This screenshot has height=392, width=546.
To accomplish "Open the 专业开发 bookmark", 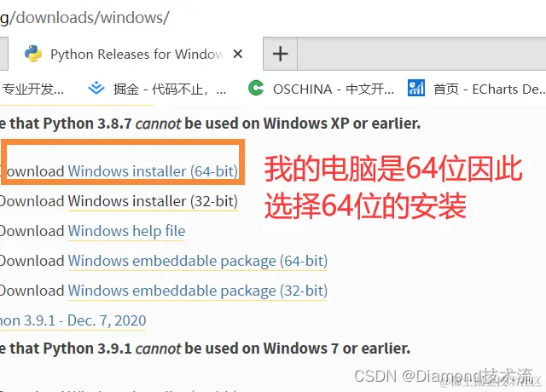I will pyautogui.click(x=32, y=89).
